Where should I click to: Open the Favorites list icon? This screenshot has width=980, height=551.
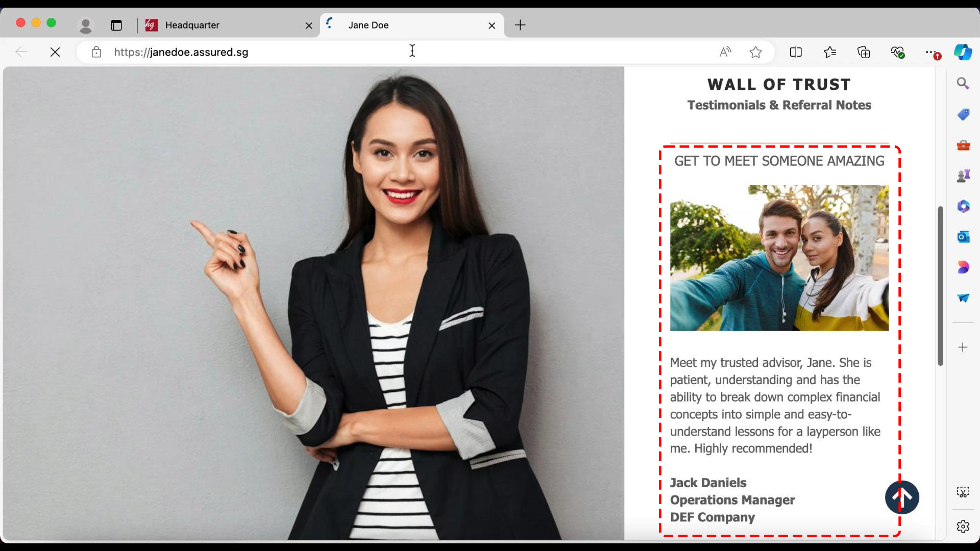830,52
